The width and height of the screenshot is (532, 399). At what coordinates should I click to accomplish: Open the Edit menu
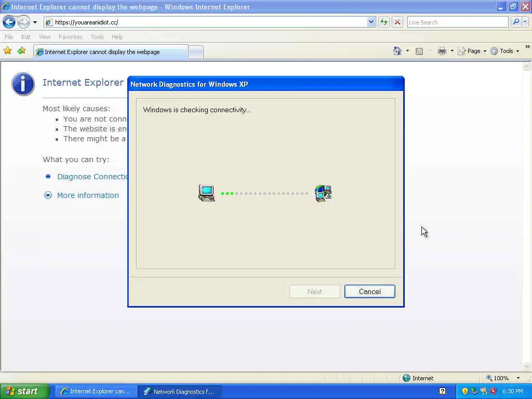[x=26, y=37]
